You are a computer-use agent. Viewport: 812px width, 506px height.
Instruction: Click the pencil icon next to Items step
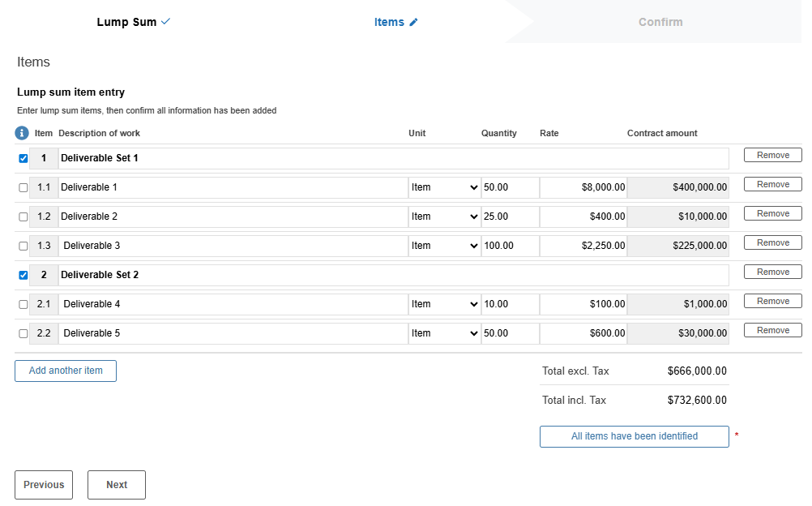[x=413, y=22]
